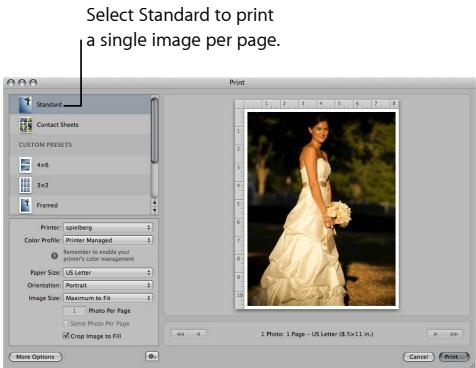Select the Standard preset icon
This screenshot has width=476, height=368.
(x=25, y=104)
